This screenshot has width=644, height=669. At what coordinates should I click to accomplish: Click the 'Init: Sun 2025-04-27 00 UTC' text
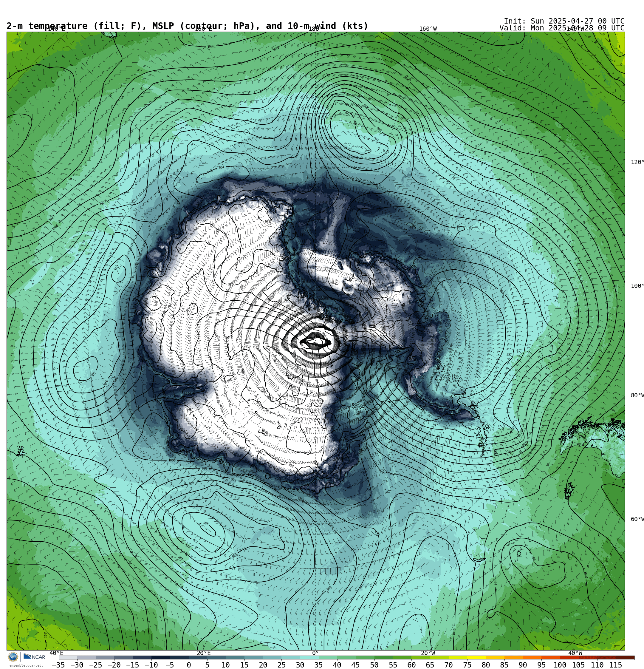coord(564,21)
